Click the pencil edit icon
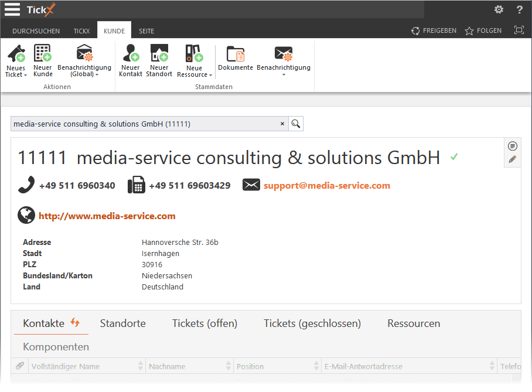The height and width of the screenshot is (392, 532). [512, 159]
